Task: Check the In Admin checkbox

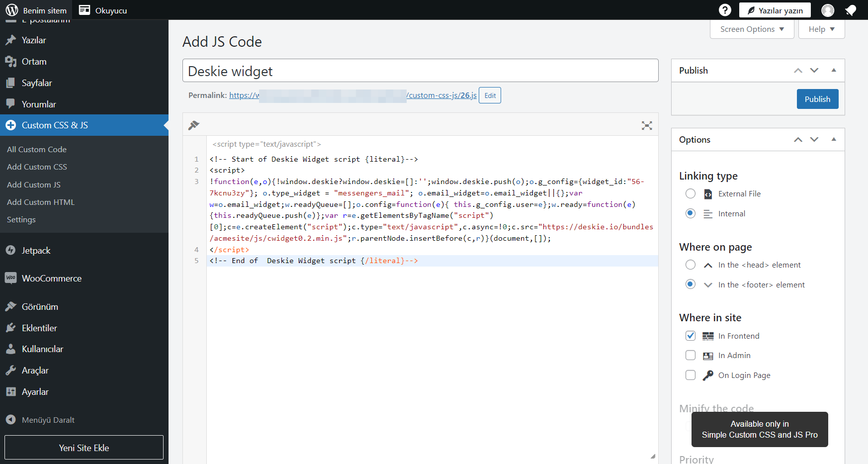Action: point(691,355)
